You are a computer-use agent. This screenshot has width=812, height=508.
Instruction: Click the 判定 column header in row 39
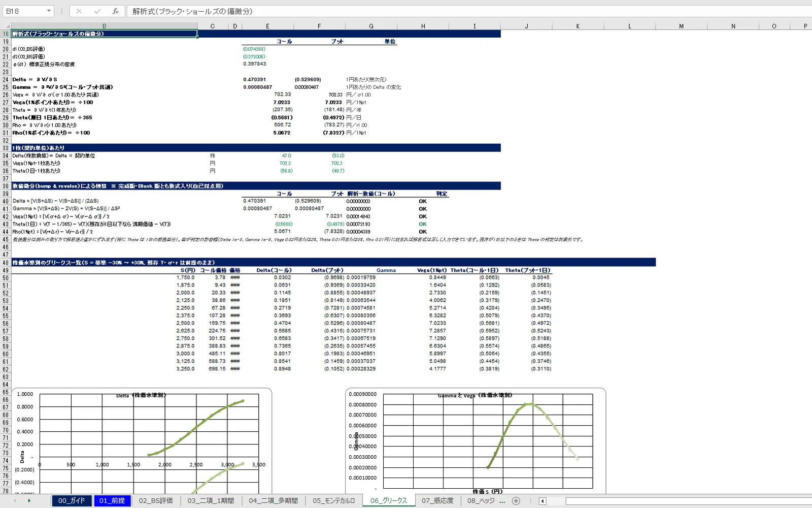point(442,194)
